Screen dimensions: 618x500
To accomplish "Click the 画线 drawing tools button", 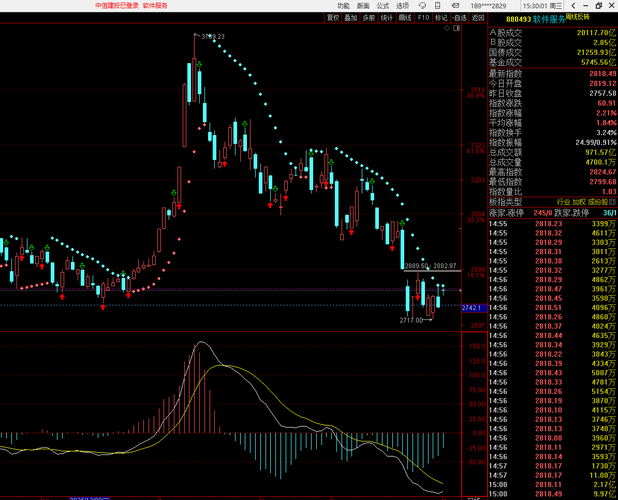I will click(405, 18).
